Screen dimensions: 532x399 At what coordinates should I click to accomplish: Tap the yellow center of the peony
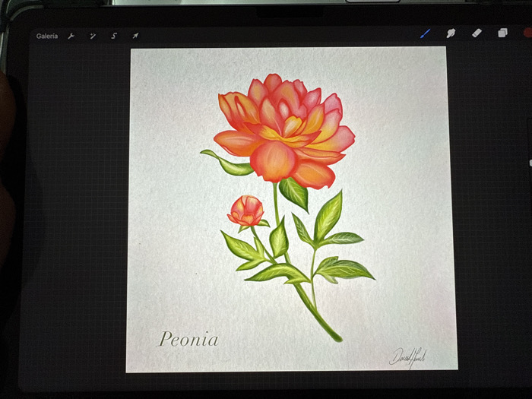(x=288, y=132)
